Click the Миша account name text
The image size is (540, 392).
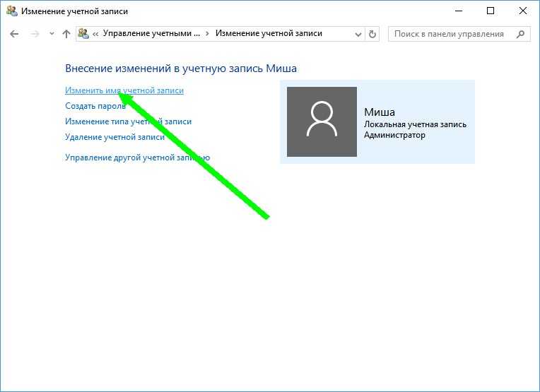pyautogui.click(x=380, y=112)
